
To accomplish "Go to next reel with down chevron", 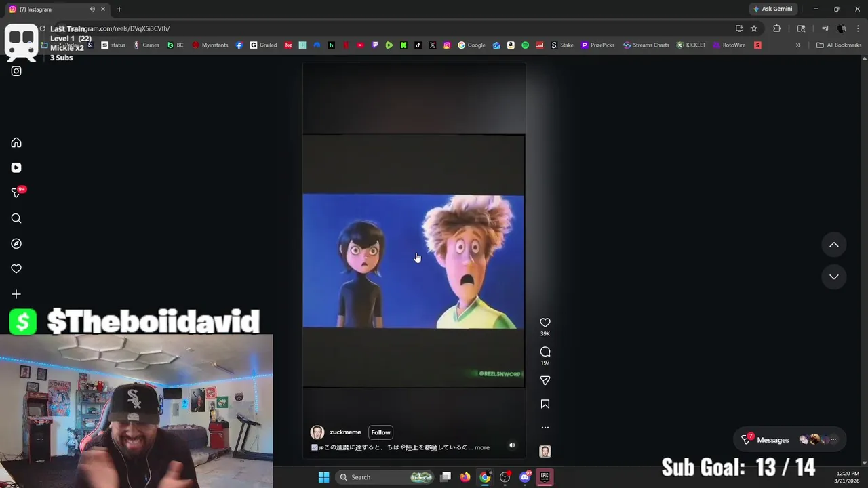I will tap(834, 277).
